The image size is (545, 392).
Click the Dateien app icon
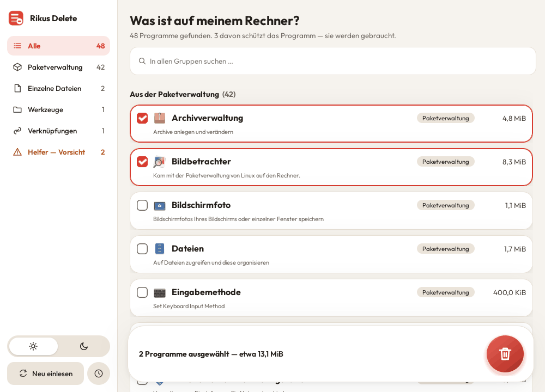(160, 249)
